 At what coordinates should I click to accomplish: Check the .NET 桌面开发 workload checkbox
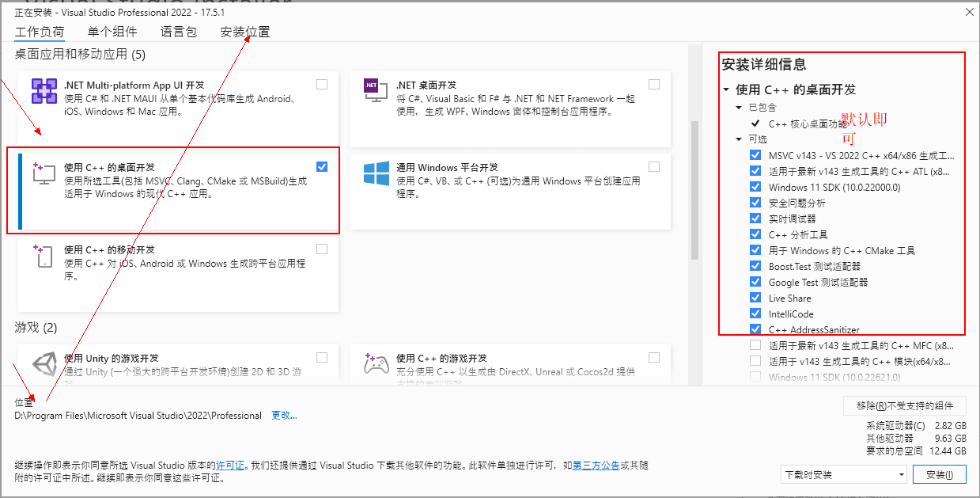[653, 83]
